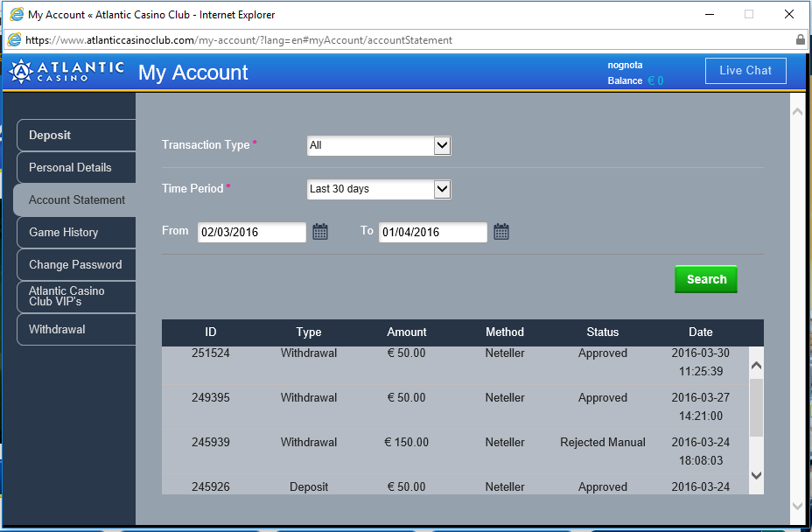Click the date 2016-03-30 11:25:39
This screenshot has height=532, width=812.
701,362
